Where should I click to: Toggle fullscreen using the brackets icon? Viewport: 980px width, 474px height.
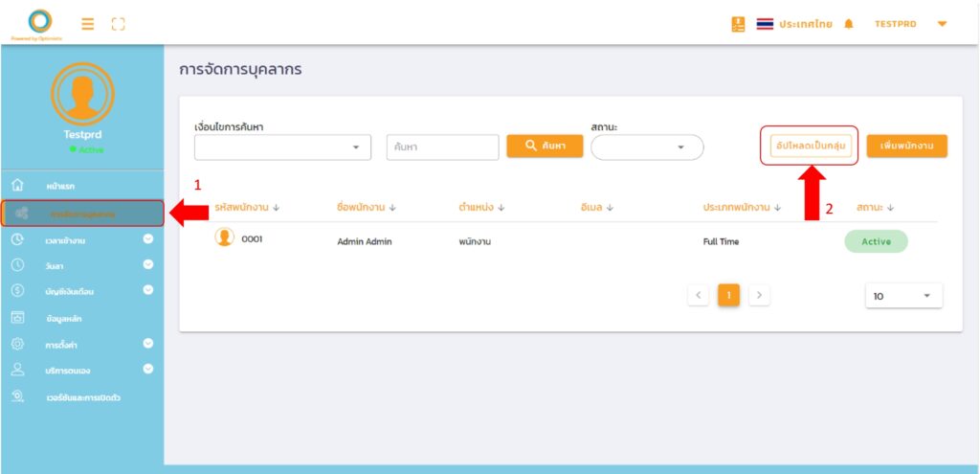pyautogui.click(x=119, y=24)
